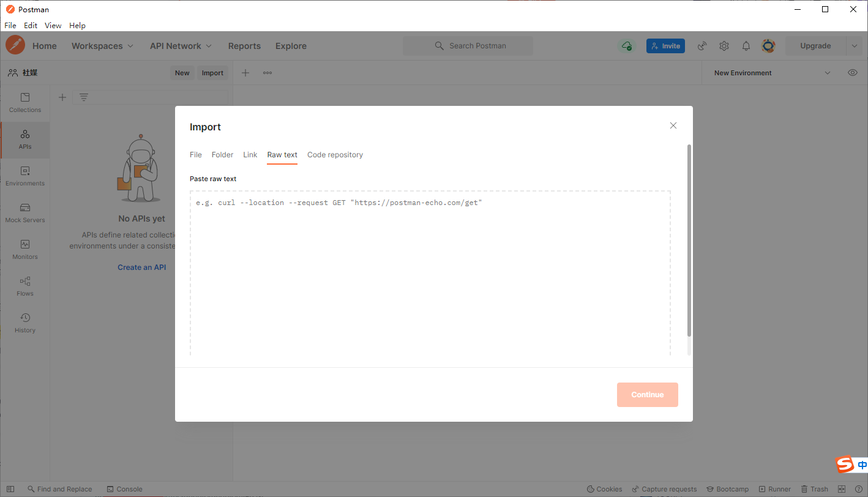Screen dimensions: 868x497
Task: Open Mock Servers in the sidebar
Action: 25,213
